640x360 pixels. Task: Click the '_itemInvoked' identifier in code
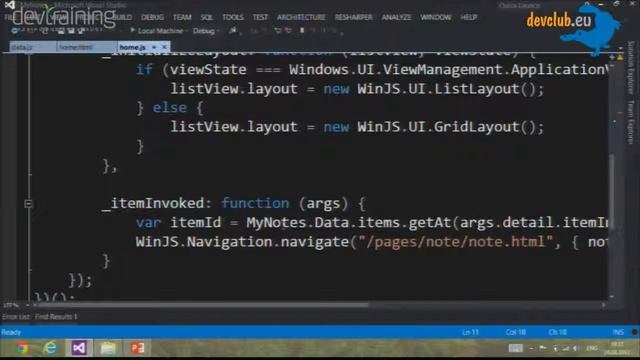pos(153,203)
